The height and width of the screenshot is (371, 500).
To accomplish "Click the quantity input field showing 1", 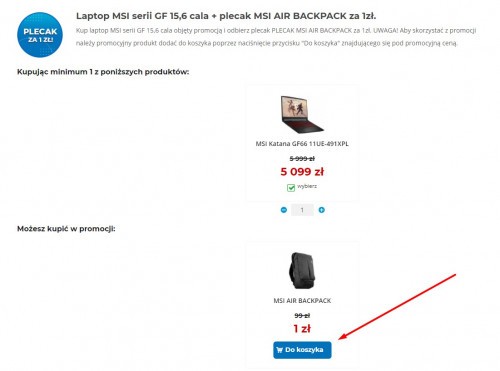I will pos(302,210).
